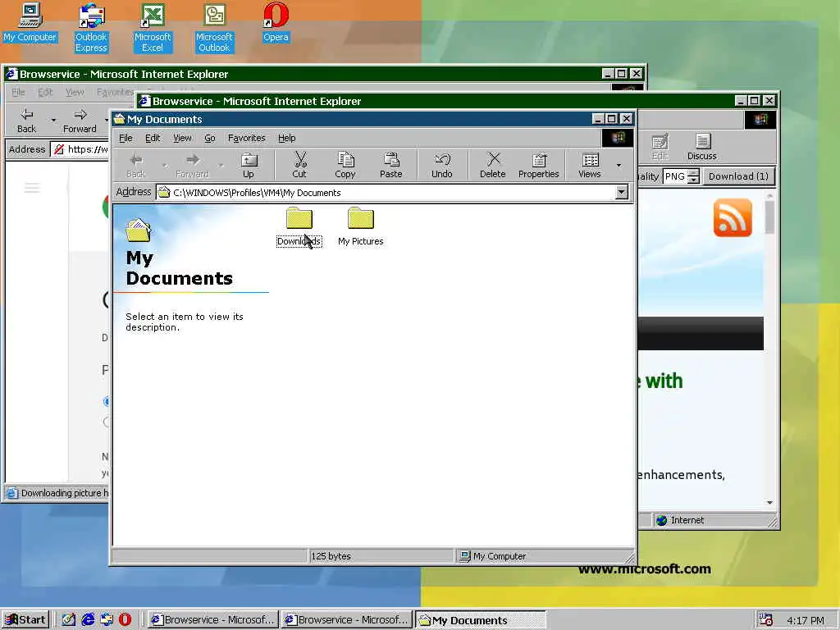Click the Delete toolbar icon
The height and width of the screenshot is (630, 840).
click(492, 165)
